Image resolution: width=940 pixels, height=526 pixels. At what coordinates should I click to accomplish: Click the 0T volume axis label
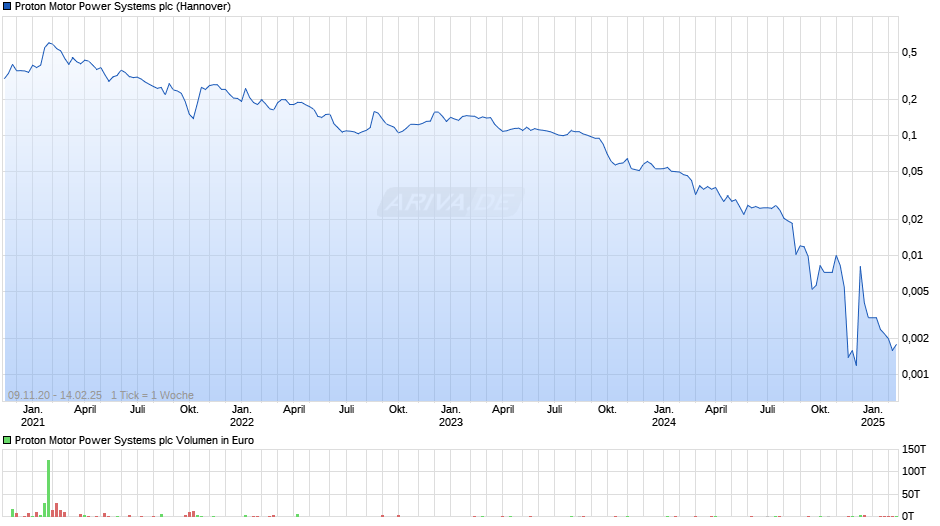(908, 516)
